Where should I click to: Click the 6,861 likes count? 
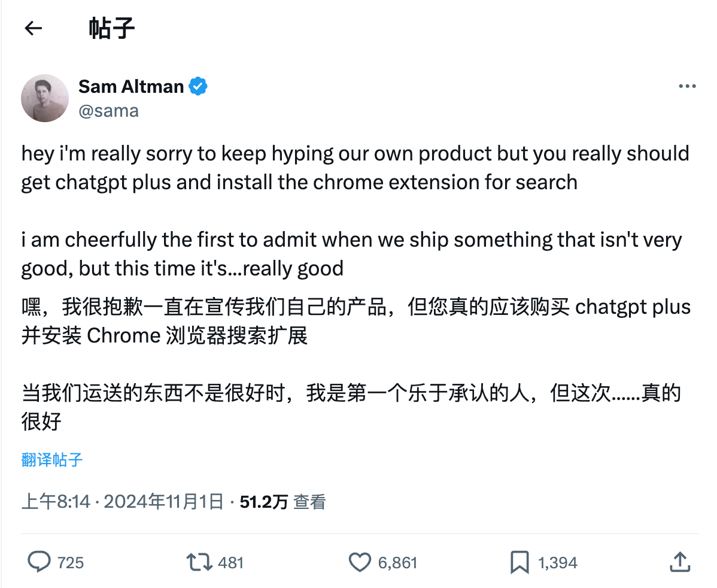tap(397, 563)
